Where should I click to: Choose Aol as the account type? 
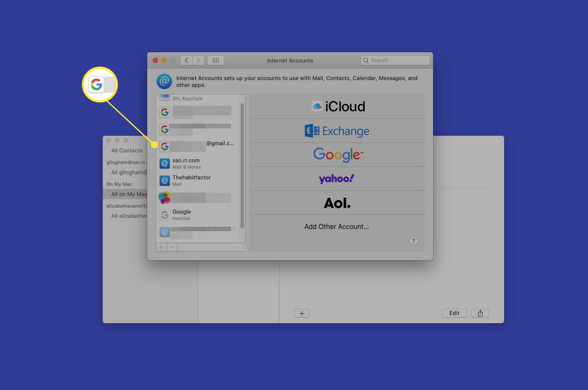[337, 202]
